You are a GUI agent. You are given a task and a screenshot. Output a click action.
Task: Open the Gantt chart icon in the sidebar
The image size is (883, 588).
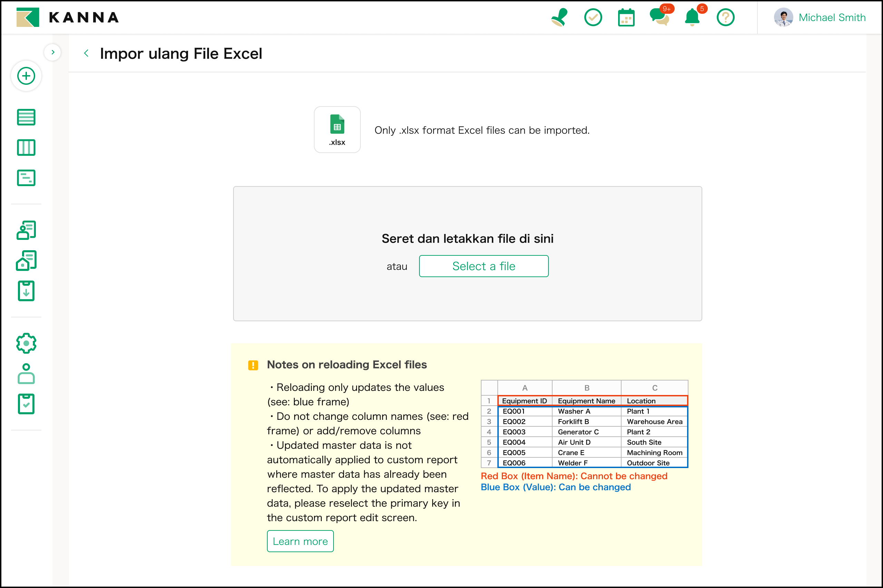26,178
